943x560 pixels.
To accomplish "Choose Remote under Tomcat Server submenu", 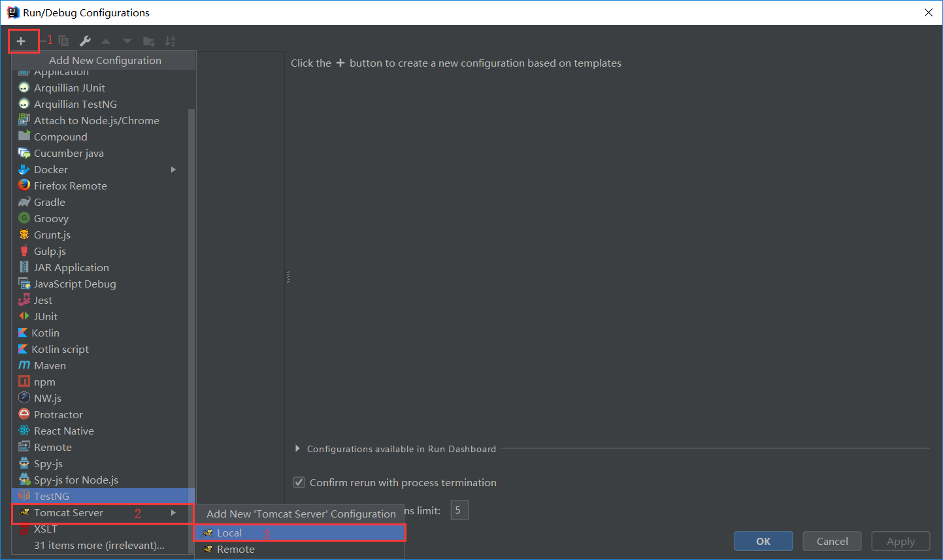I will 300,550.
